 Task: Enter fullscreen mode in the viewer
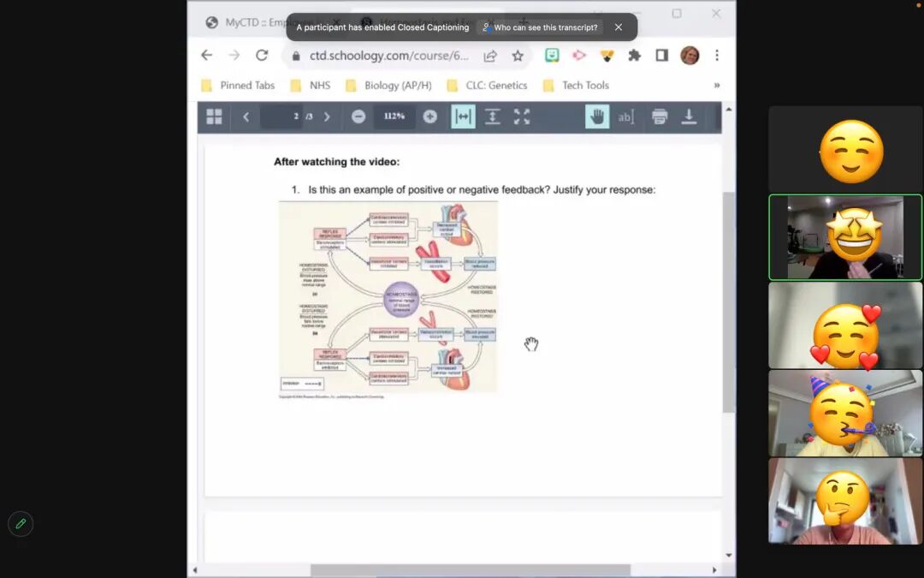tap(522, 116)
